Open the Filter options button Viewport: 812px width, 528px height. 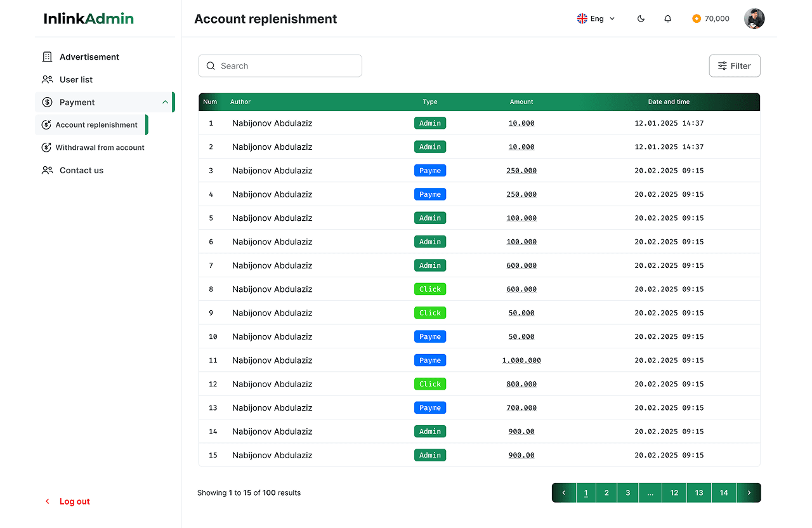point(734,66)
